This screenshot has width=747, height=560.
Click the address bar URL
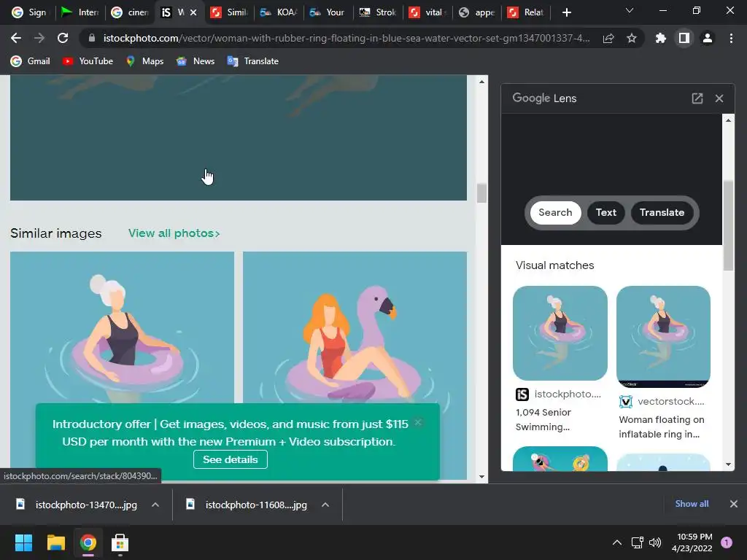pos(347,38)
